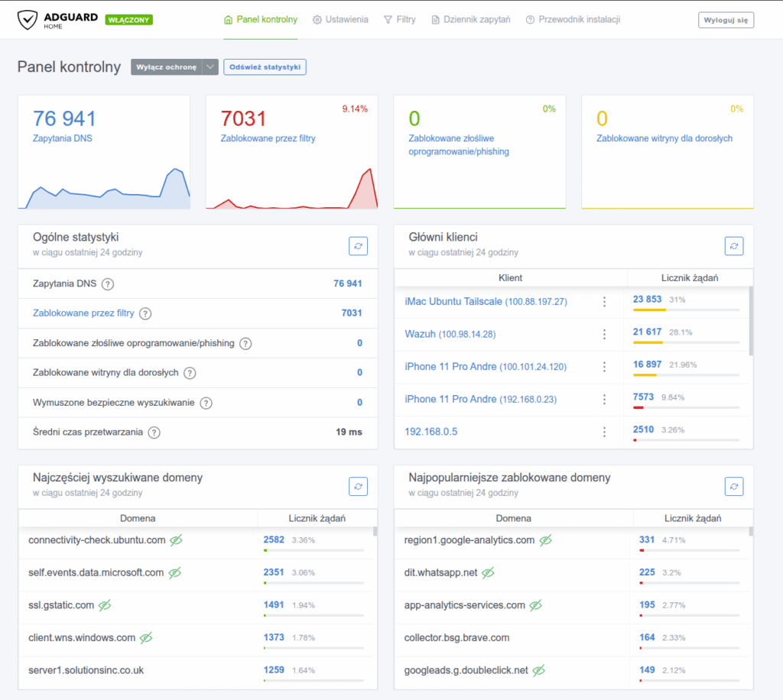Click the 19 ms value
This screenshot has height=700, width=783.
349,432
